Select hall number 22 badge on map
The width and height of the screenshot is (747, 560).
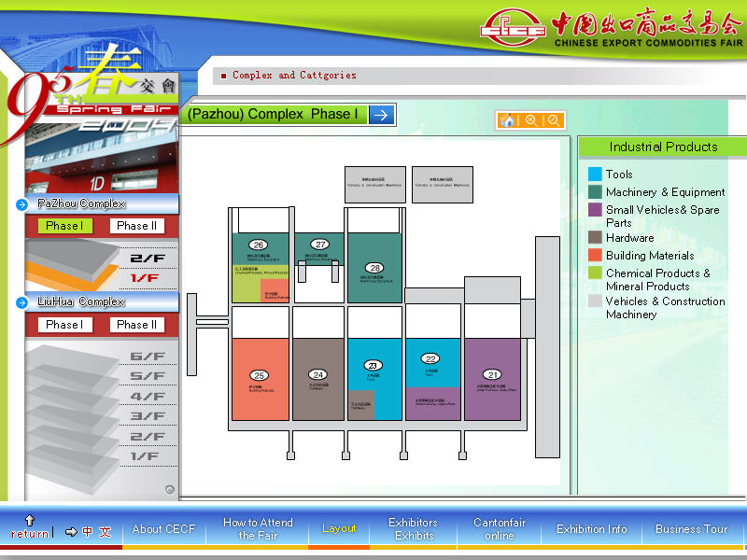430,358
